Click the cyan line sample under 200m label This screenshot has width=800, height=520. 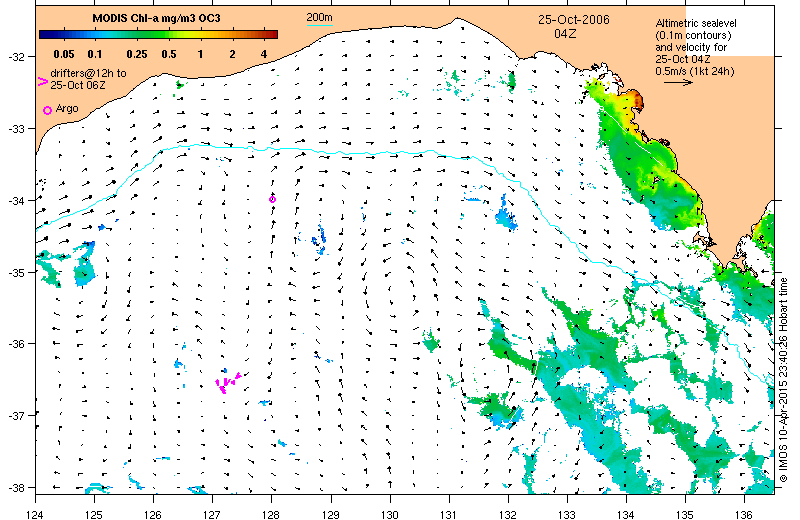click(319, 25)
